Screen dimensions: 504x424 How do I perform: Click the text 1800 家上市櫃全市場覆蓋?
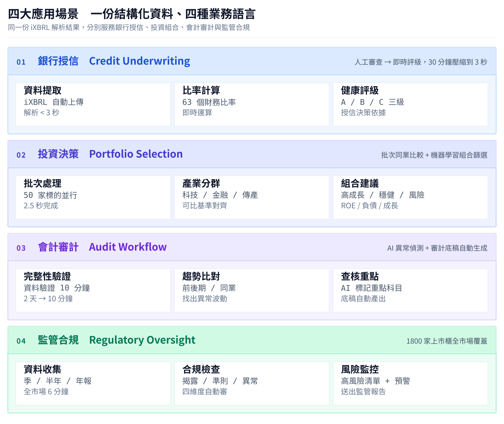tap(447, 341)
